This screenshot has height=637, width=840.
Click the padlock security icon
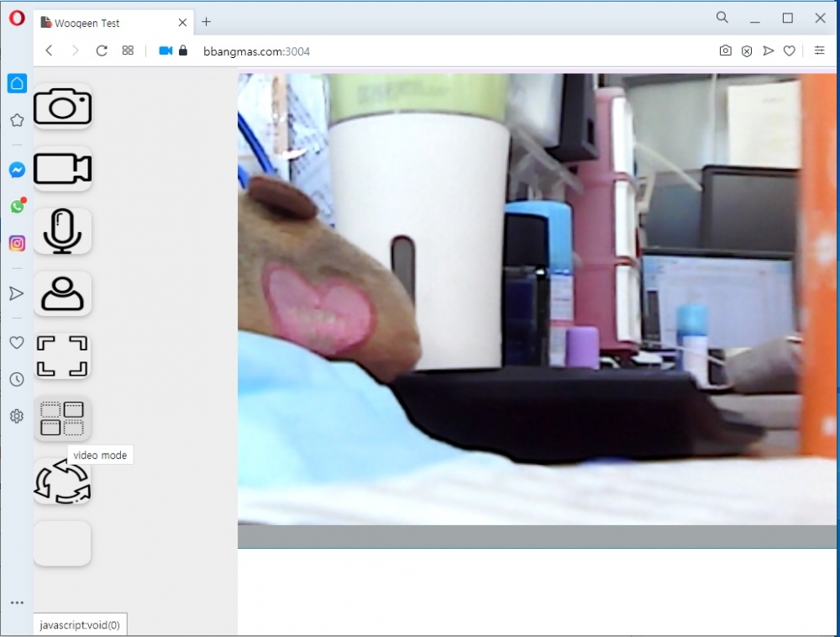point(183,50)
